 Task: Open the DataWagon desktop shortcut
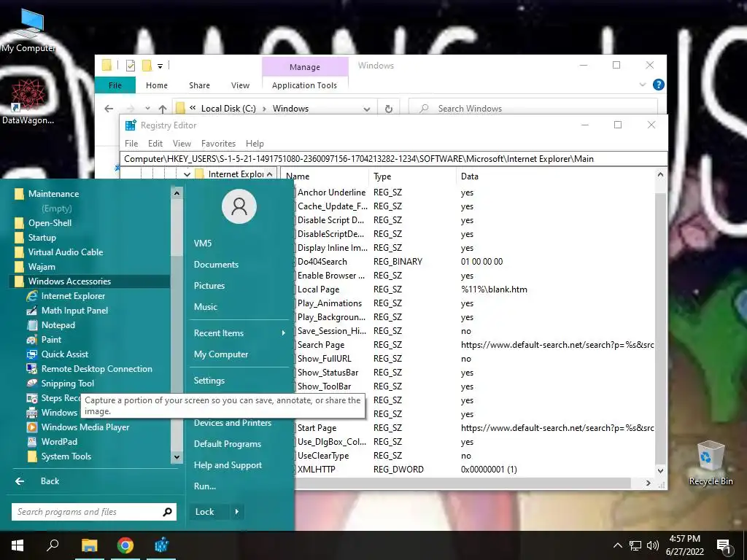point(28,102)
